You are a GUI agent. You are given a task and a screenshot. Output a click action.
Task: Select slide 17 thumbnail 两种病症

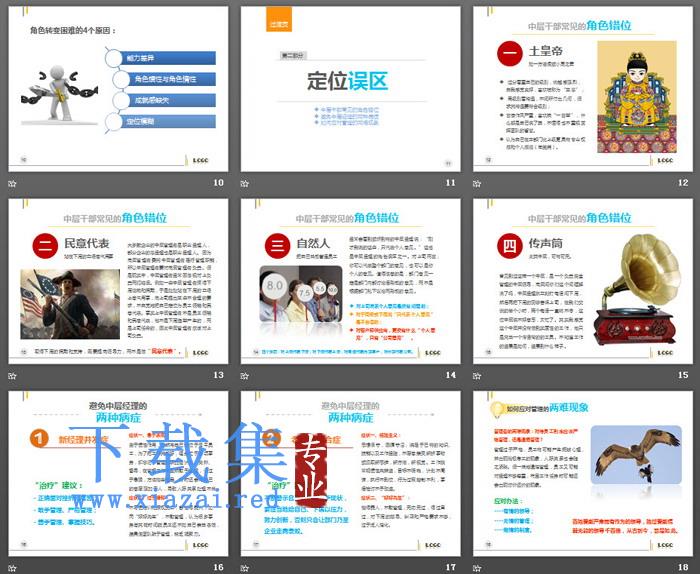click(x=350, y=474)
